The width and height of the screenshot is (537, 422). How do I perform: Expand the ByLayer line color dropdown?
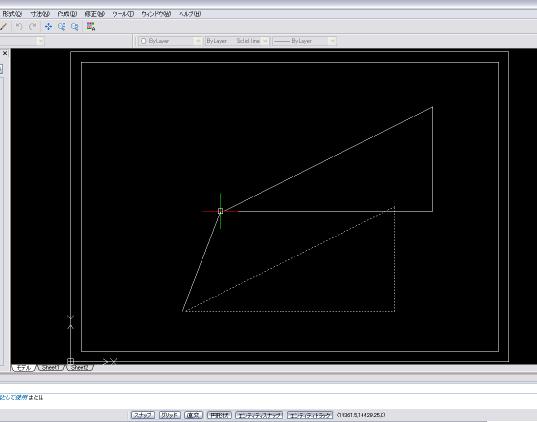tap(170, 41)
